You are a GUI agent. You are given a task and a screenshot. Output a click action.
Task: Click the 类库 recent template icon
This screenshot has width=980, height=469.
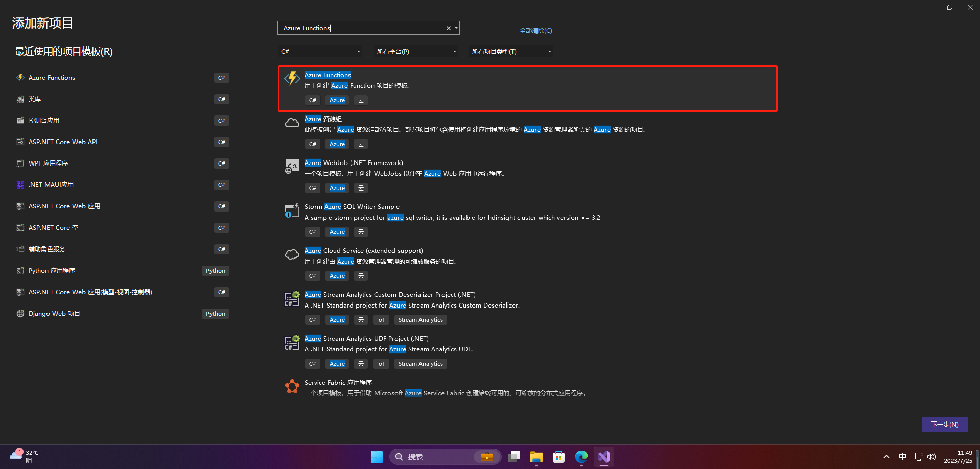(x=20, y=99)
